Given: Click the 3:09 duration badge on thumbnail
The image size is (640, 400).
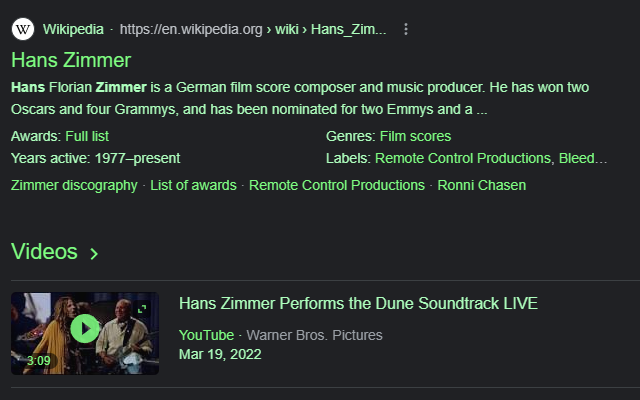Looking at the screenshot, I should pyautogui.click(x=38, y=361).
